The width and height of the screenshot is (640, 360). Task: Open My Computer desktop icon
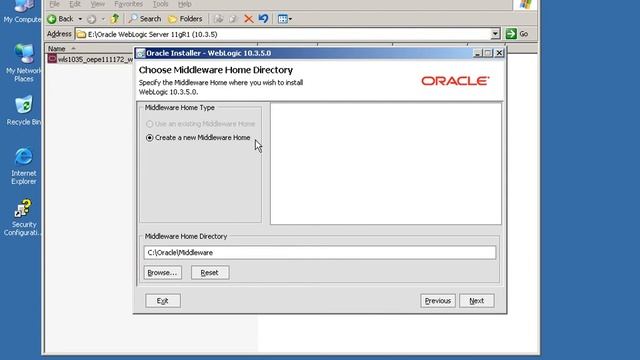coord(22,12)
